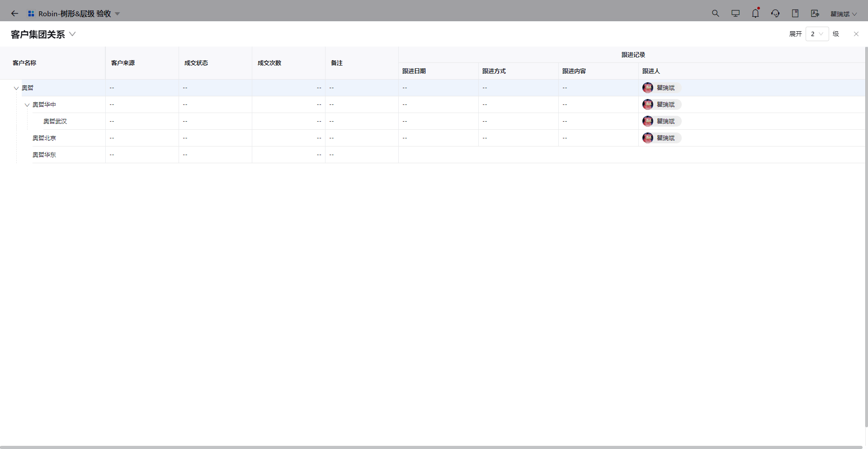Close the 客户集团关系 panel with the X
The height and width of the screenshot is (449, 868).
click(x=856, y=34)
